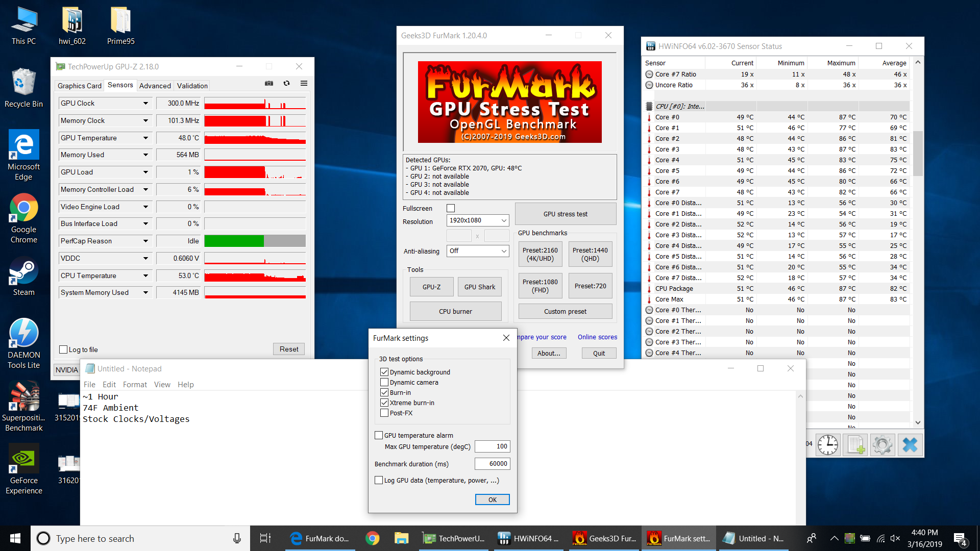The width and height of the screenshot is (980, 551).
Task: Open Chrome from taskbar
Action: [373, 538]
